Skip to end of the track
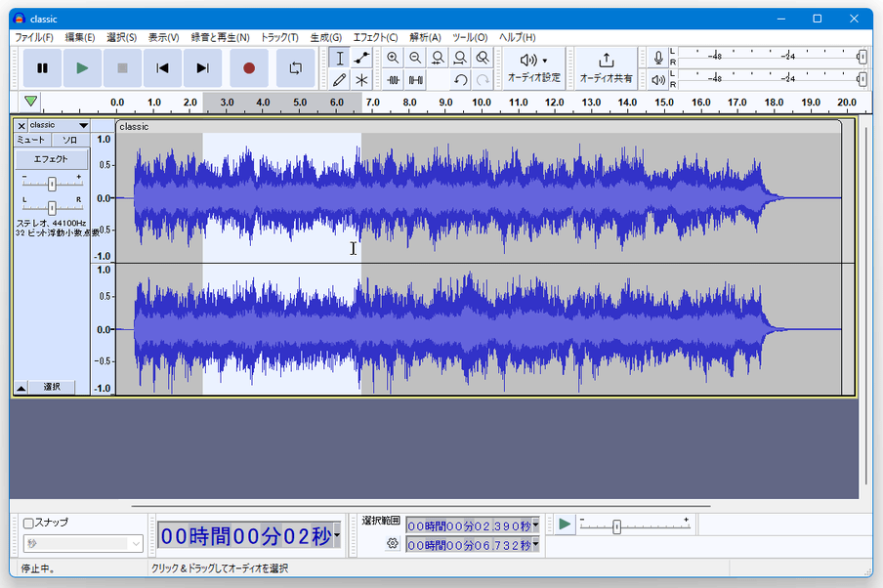 [203, 68]
